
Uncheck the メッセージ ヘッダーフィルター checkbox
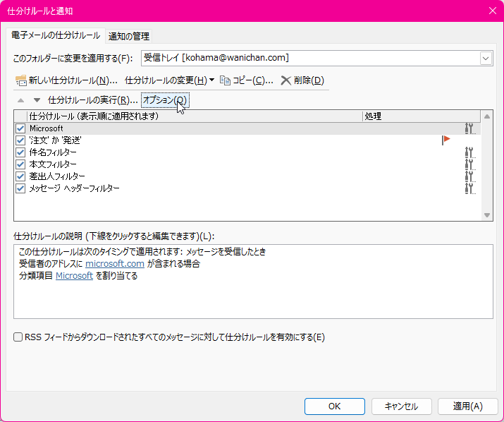pyautogui.click(x=20, y=188)
